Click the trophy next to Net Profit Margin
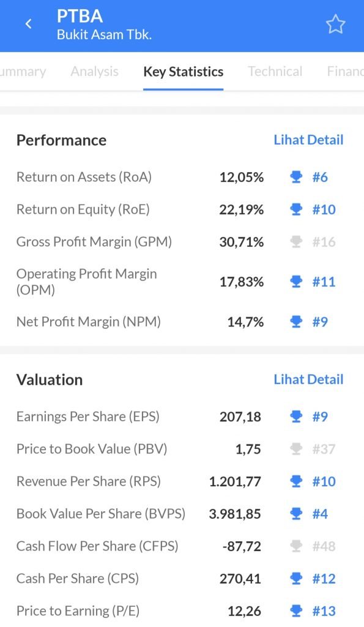364x627 pixels. click(x=296, y=321)
